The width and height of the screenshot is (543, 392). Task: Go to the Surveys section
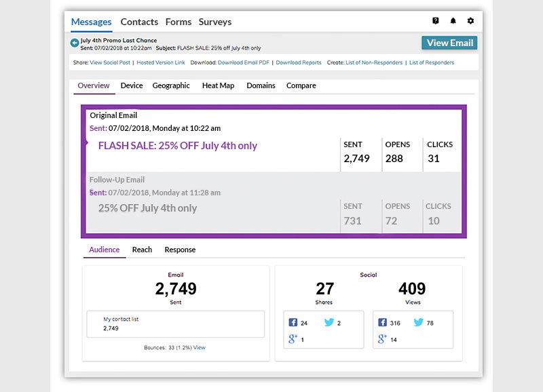click(x=214, y=22)
